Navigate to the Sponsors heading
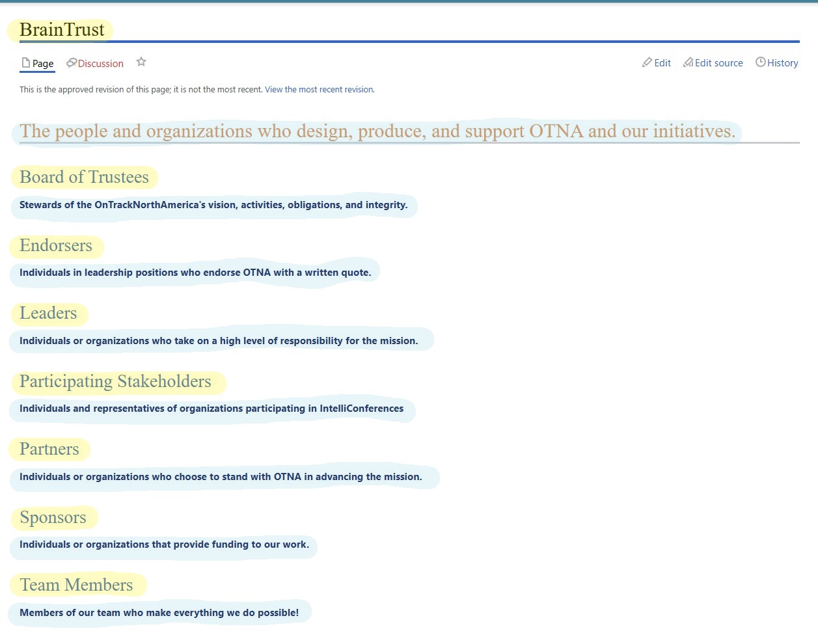 (x=53, y=517)
